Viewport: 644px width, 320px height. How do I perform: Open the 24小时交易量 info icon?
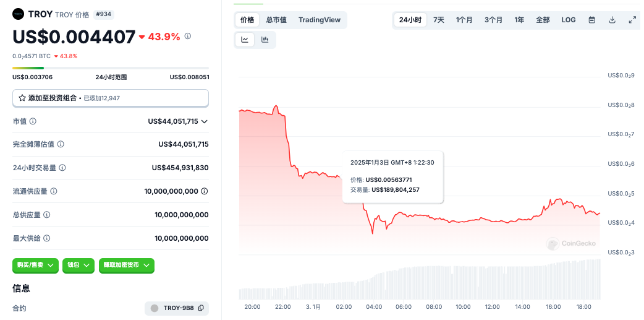click(62, 168)
